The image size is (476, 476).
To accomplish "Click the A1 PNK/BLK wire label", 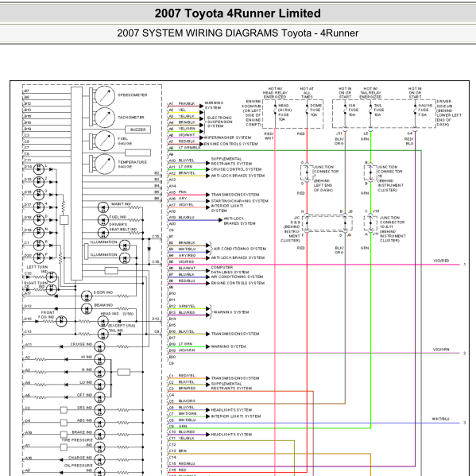I will click(x=182, y=103).
